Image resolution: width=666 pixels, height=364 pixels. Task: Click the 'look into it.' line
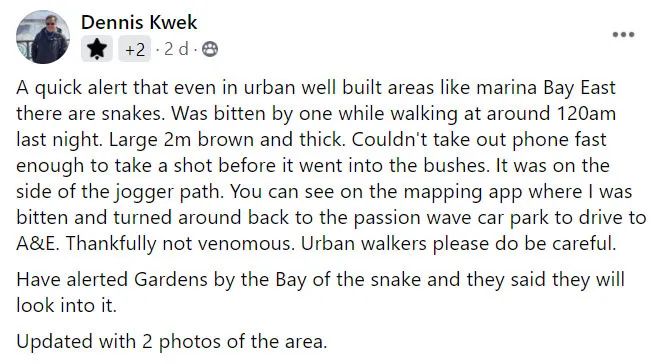66,305
